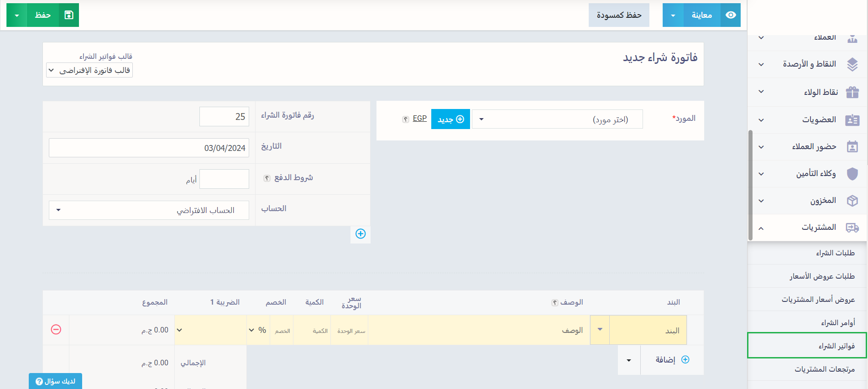Click the plus circle icon below account field
The height and width of the screenshot is (389, 868).
[x=361, y=234]
